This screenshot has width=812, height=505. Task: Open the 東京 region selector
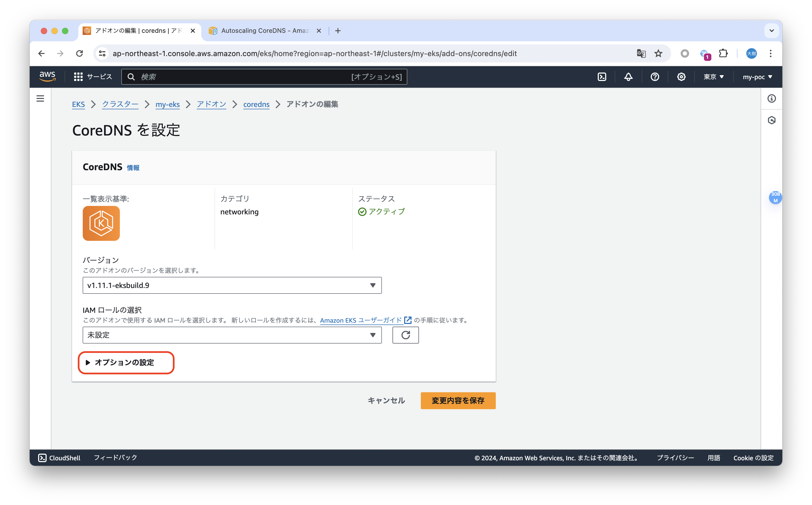[x=713, y=76]
